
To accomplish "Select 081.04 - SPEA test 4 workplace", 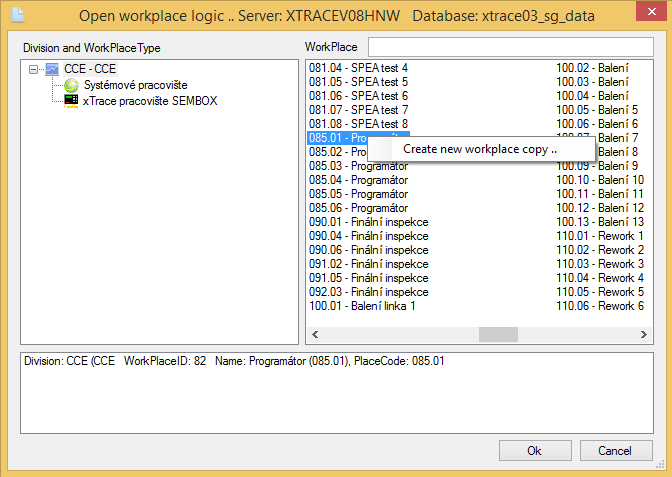I will point(358,68).
